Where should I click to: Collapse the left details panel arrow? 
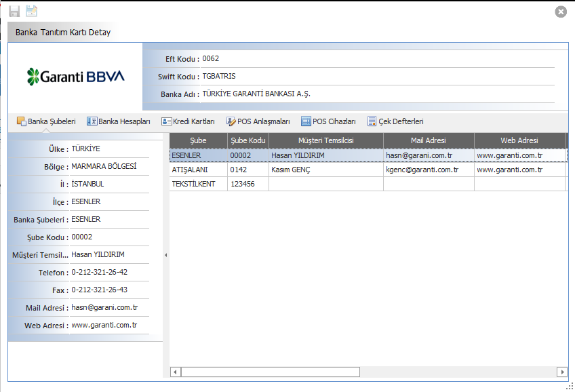point(165,255)
